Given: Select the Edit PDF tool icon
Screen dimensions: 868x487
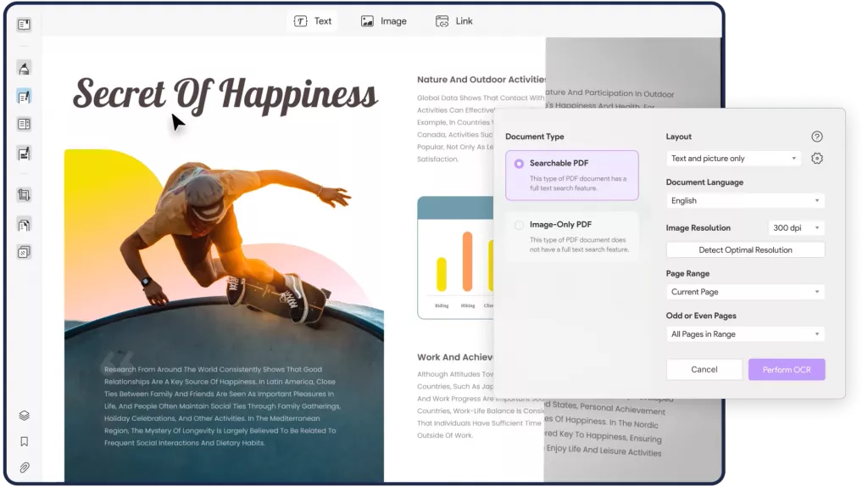Looking at the screenshot, I should click(x=24, y=97).
